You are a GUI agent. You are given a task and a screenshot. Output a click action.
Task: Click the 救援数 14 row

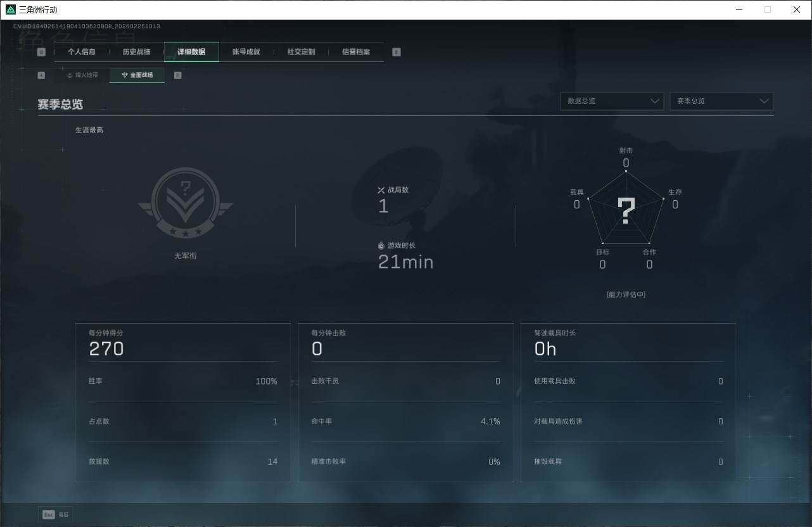[x=183, y=462]
